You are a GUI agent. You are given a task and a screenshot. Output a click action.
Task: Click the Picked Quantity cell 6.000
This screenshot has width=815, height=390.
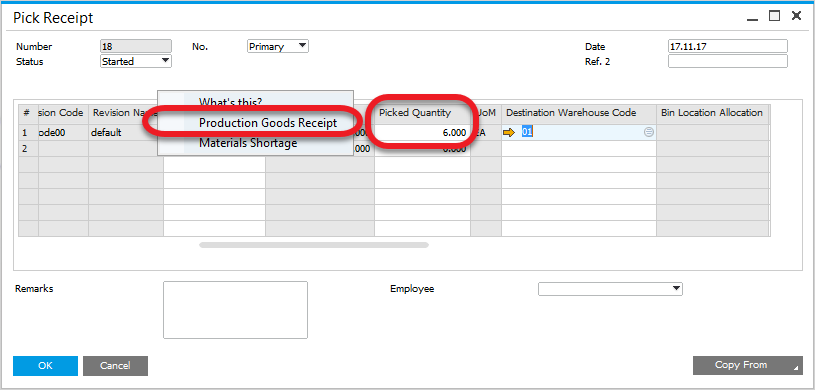[423, 133]
